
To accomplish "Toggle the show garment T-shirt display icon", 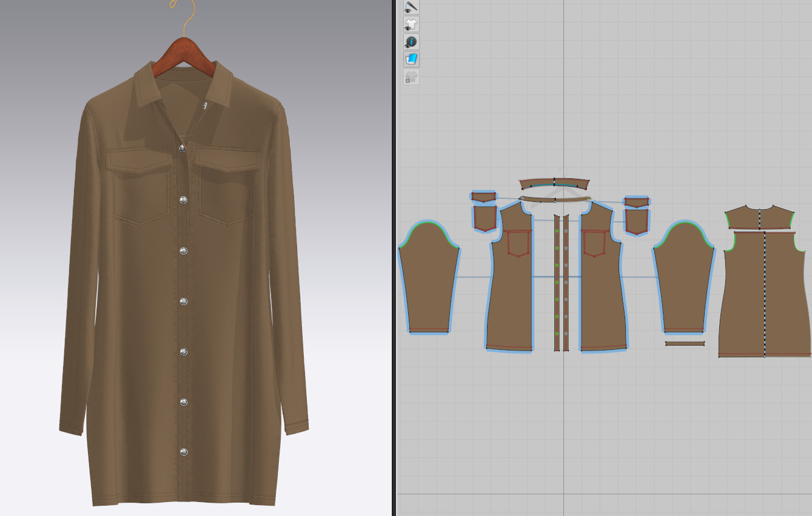I will [411, 24].
